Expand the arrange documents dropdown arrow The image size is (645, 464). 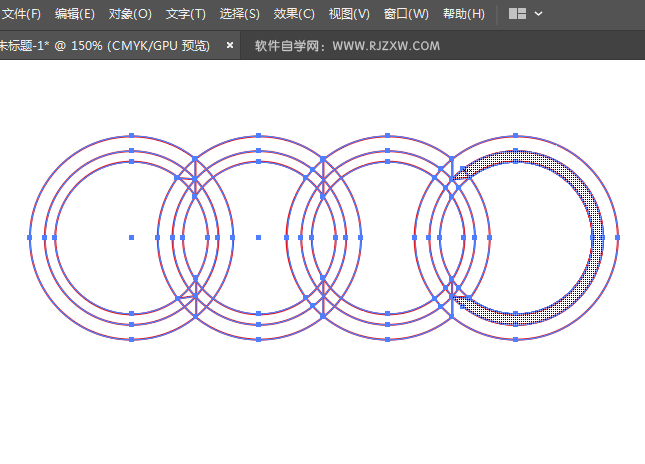538,14
